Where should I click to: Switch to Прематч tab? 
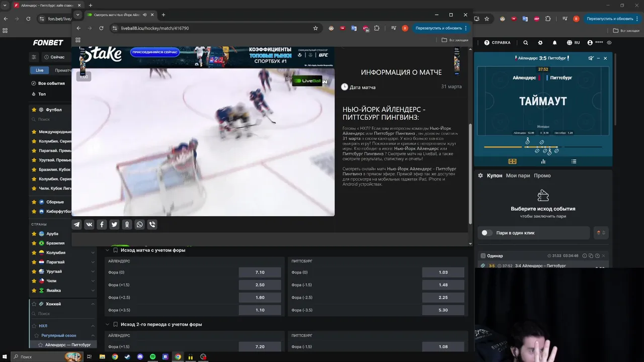63,70
